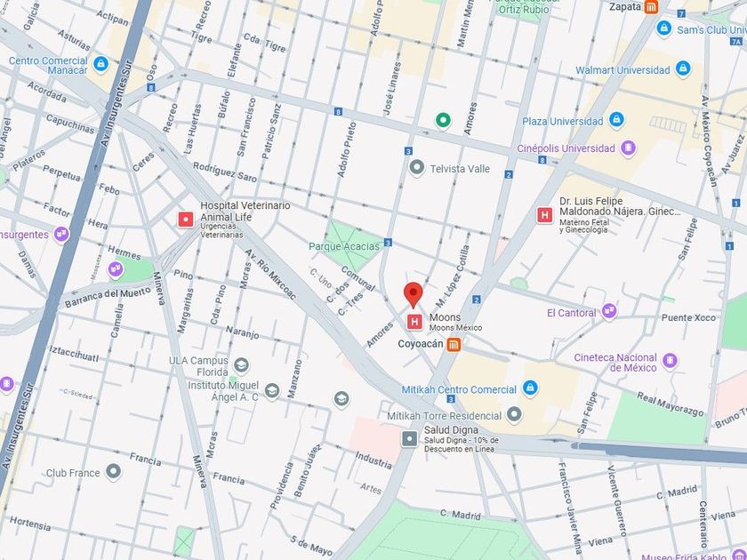The image size is (747, 560).
Task: Select the Coyoacán metro station icon
Action: tap(454, 344)
